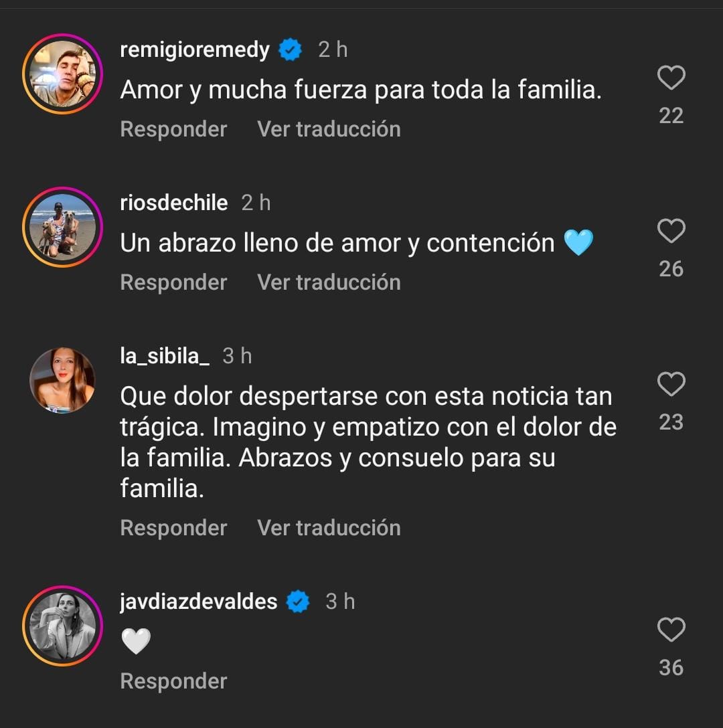723x728 pixels.
Task: Open la_sibila_'s profile photo
Action: tap(62, 380)
